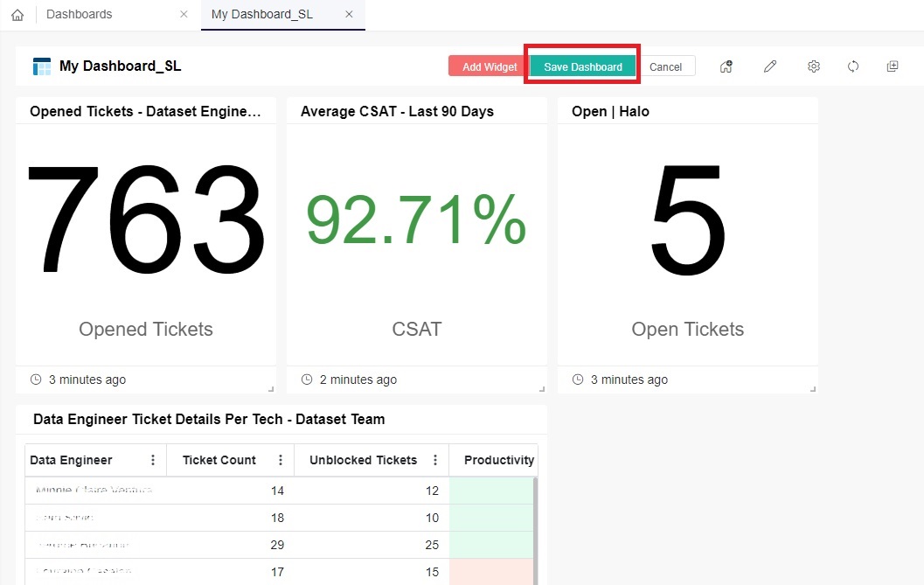Open the Data Engineer column options menu

tap(153, 459)
